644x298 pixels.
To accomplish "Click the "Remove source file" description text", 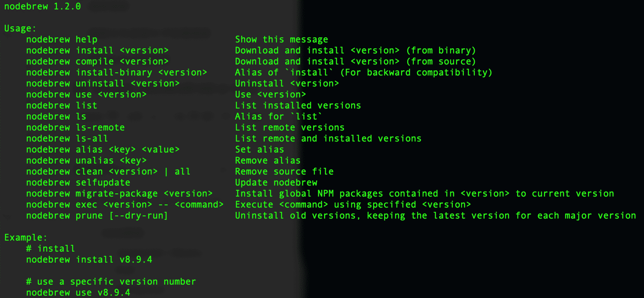I will click(x=284, y=172).
